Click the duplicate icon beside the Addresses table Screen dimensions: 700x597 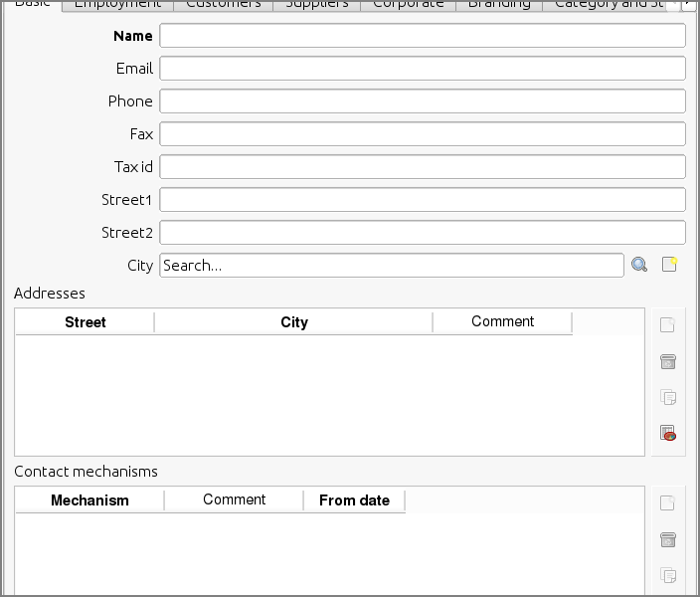(668, 397)
